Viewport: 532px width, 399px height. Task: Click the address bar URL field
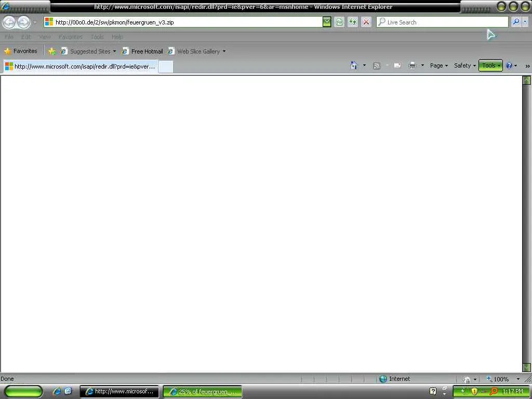pyautogui.click(x=183, y=22)
